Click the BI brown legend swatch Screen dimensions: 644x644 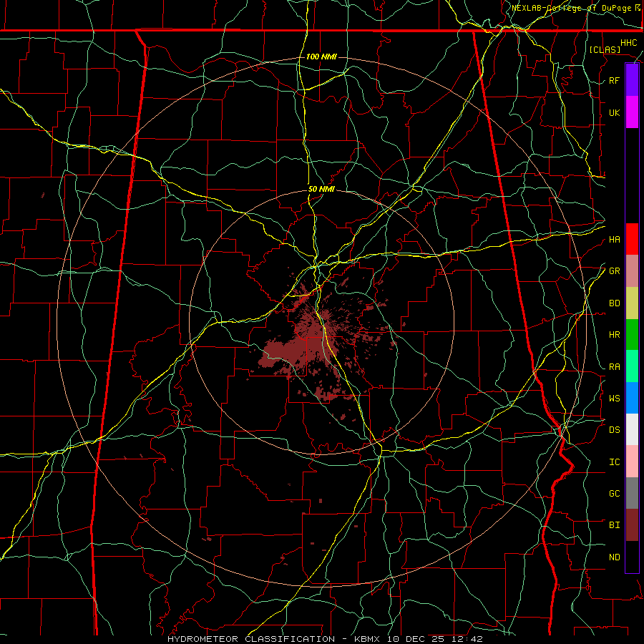(x=632, y=525)
